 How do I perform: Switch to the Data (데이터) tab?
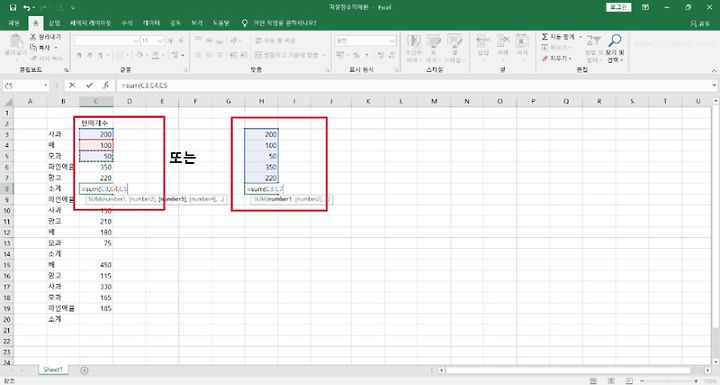(x=151, y=23)
